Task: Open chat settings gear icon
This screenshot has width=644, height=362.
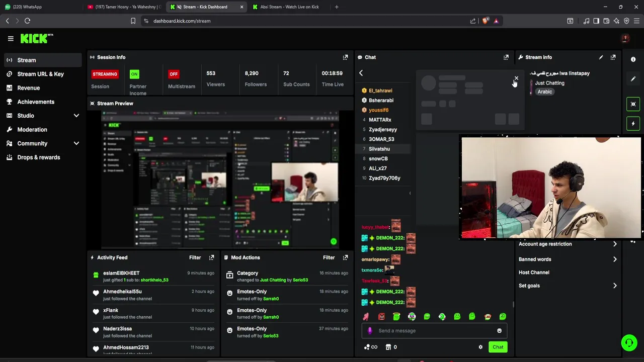Action: coord(480,347)
